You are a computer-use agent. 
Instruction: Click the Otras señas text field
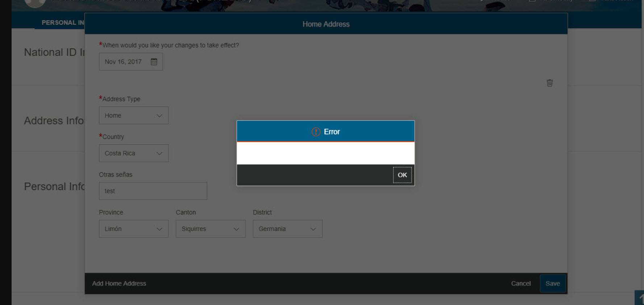(x=153, y=191)
